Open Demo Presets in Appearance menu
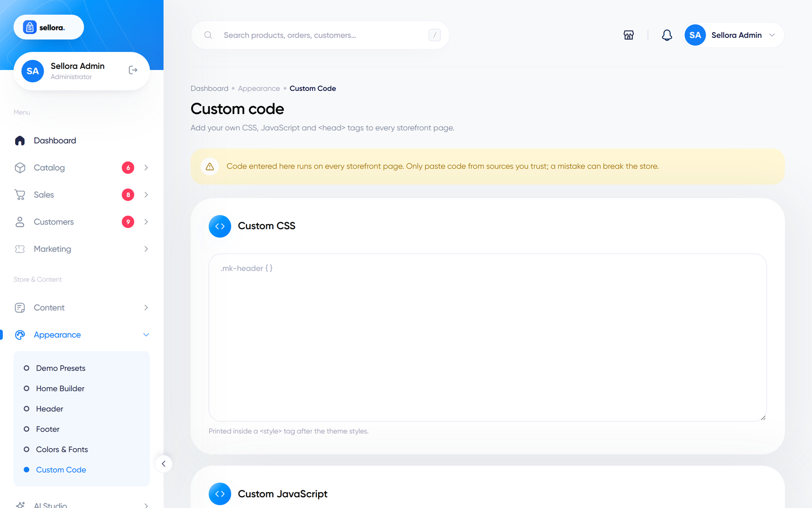The height and width of the screenshot is (508, 812). [61, 368]
